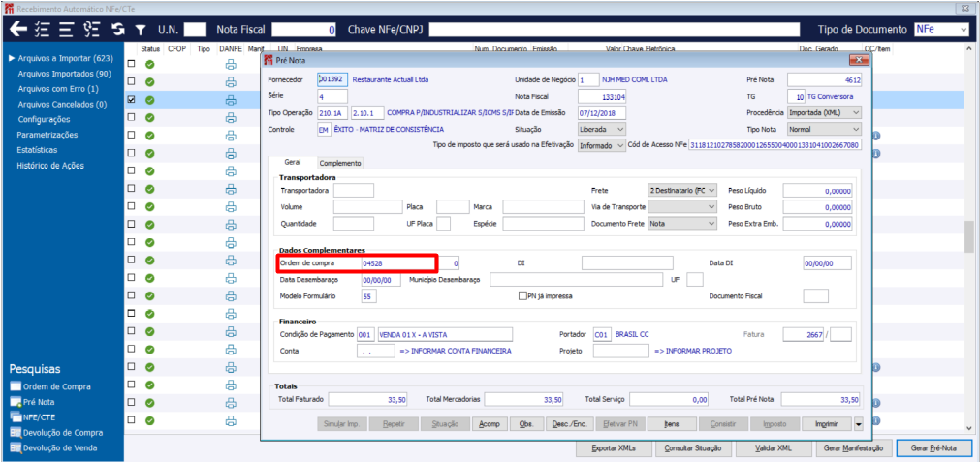Click the Gerar Manifestação button
The image size is (980, 462).
[853, 447]
